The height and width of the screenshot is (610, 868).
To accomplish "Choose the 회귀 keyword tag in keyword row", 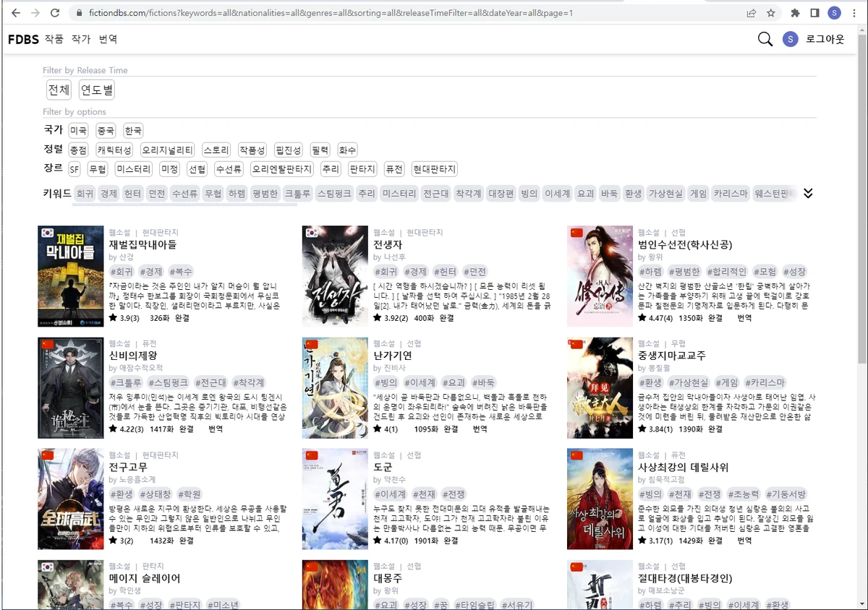I will tap(85, 194).
